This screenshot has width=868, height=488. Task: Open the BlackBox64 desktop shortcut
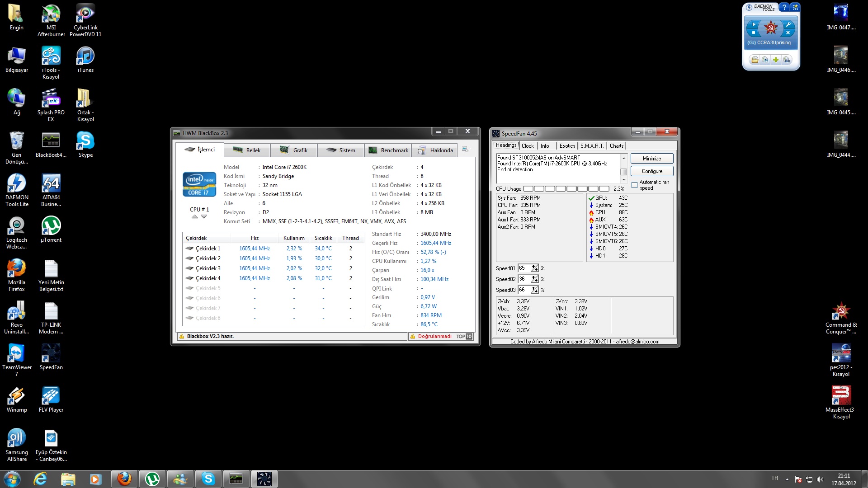pos(51,145)
